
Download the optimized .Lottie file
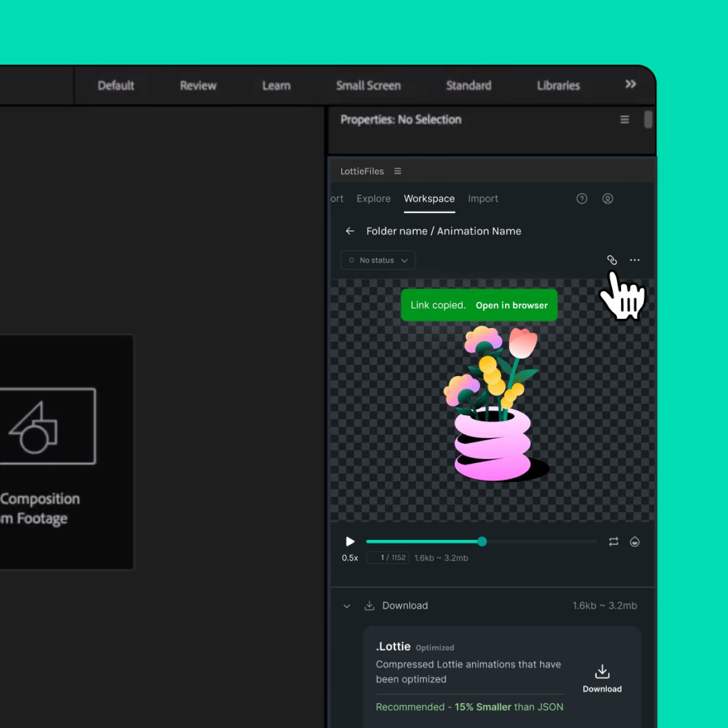click(602, 679)
